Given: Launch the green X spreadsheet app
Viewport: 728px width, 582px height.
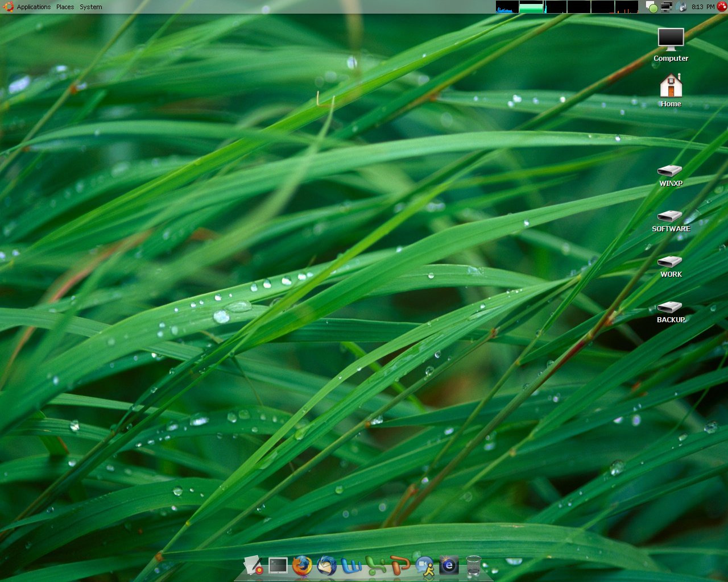Looking at the screenshot, I should point(376,566).
